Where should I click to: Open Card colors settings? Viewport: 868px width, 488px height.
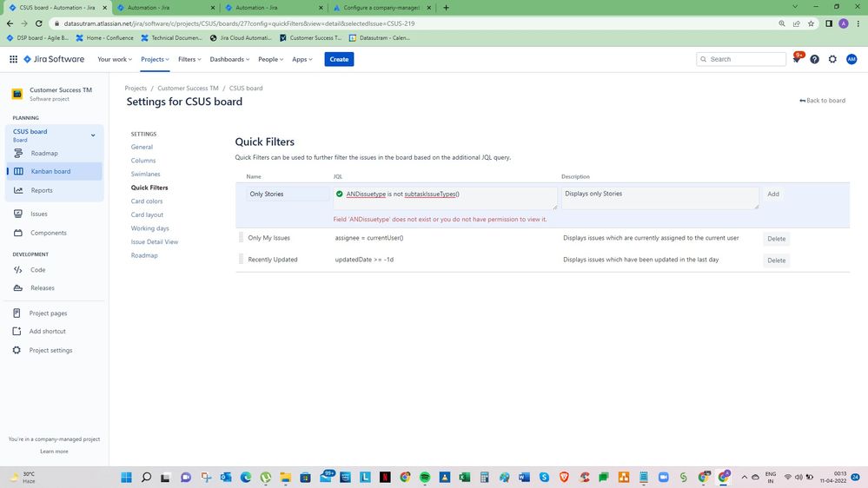click(147, 201)
